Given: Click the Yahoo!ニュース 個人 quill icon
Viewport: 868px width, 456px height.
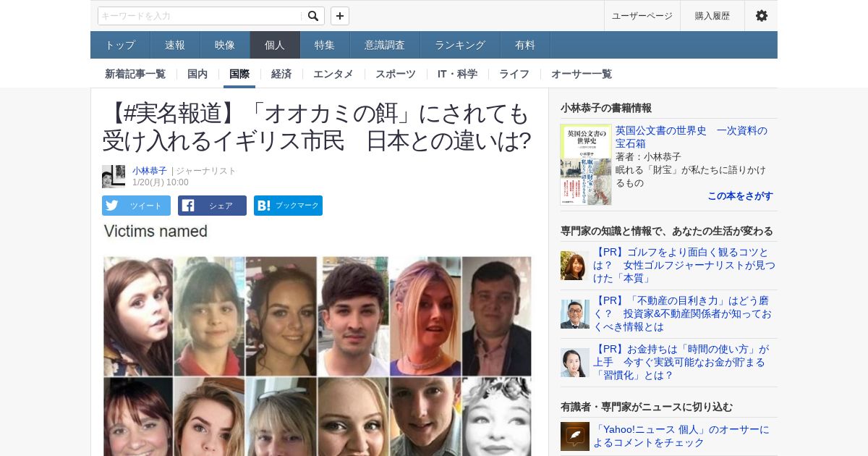Looking at the screenshot, I should pyautogui.click(x=575, y=436).
